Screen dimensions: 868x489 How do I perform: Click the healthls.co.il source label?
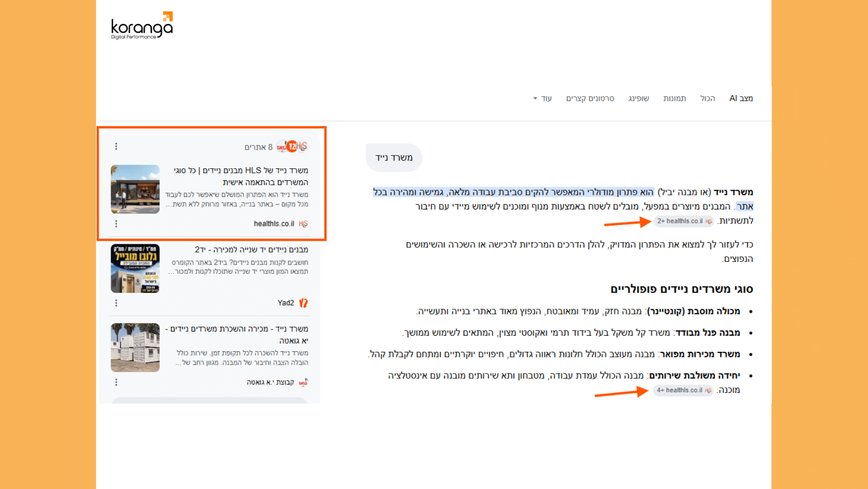point(274,224)
